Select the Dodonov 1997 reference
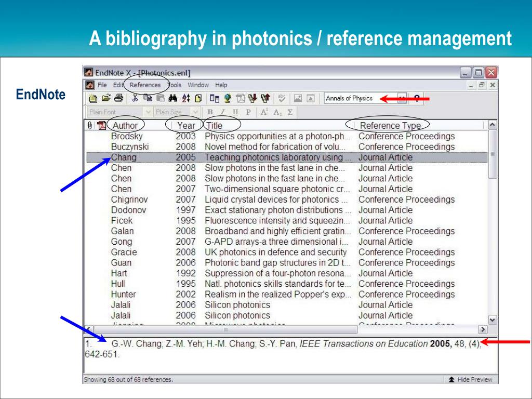 click(287, 210)
